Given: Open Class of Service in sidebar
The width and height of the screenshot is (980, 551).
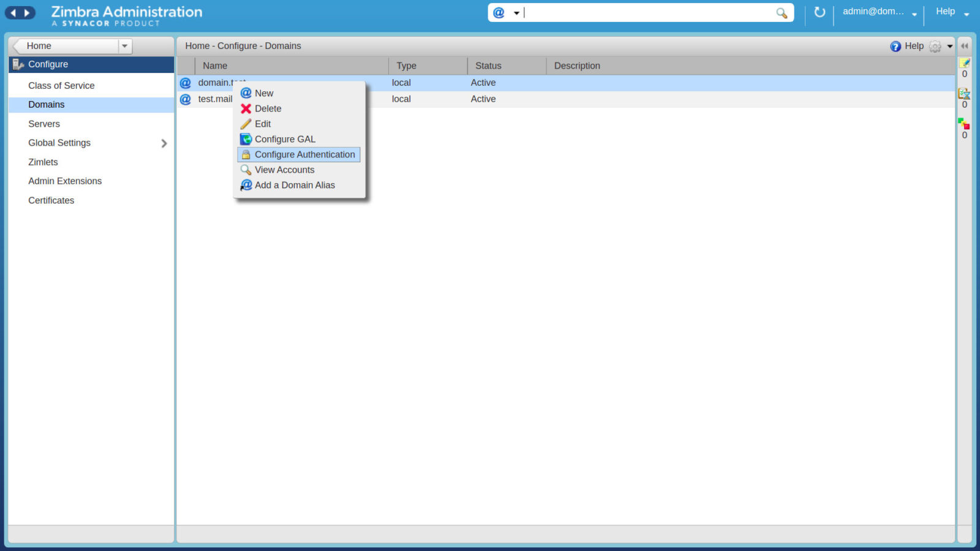Looking at the screenshot, I should tap(61, 86).
